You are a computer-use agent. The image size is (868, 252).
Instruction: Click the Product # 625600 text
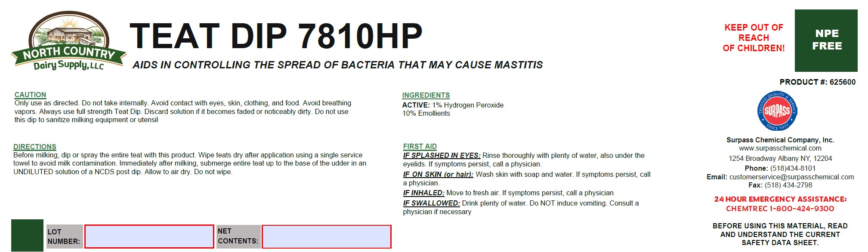point(817,82)
